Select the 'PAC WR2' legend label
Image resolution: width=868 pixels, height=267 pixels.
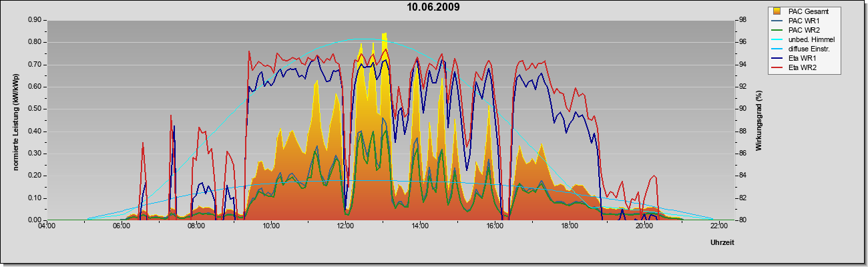803,30
